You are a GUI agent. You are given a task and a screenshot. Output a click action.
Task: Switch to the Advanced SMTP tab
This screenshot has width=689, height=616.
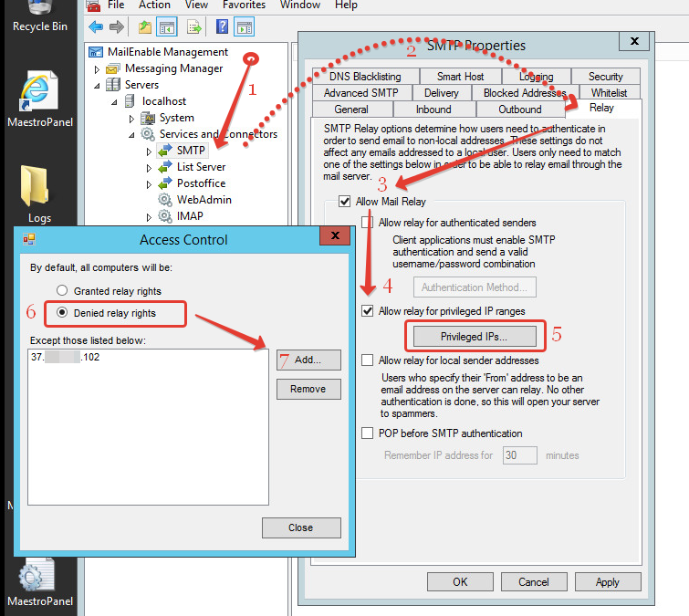pos(361,93)
